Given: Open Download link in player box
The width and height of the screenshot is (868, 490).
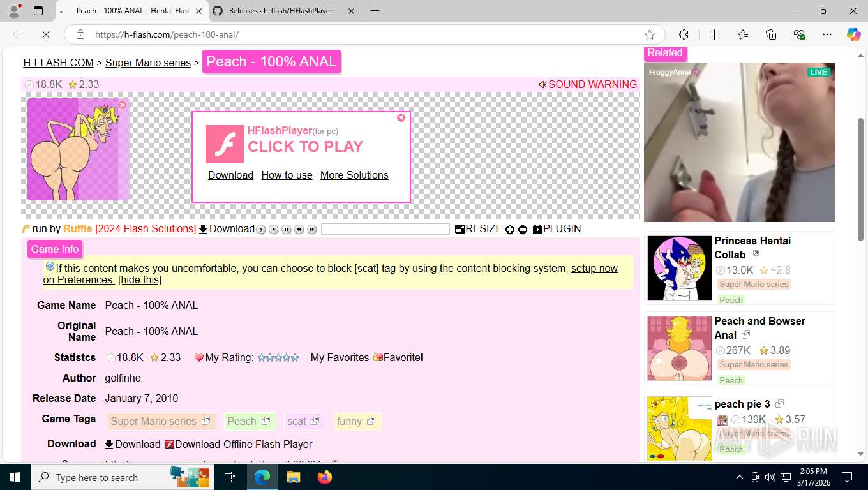Looking at the screenshot, I should (230, 175).
